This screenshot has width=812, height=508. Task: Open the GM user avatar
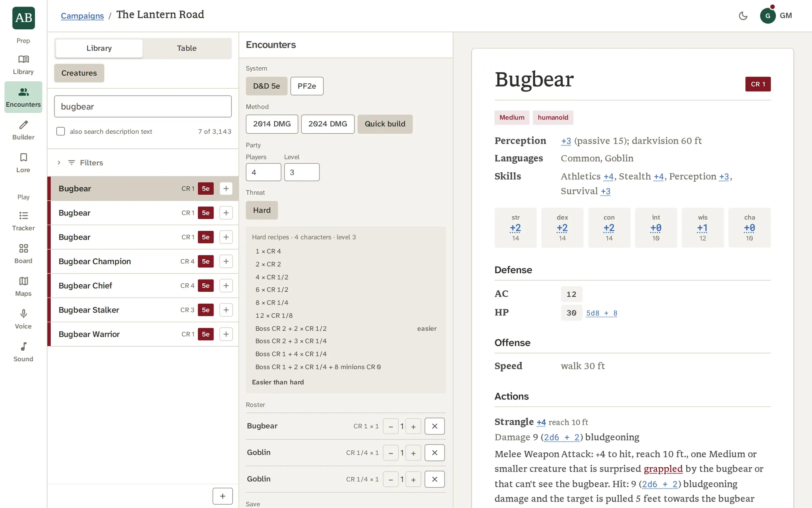pos(768,16)
